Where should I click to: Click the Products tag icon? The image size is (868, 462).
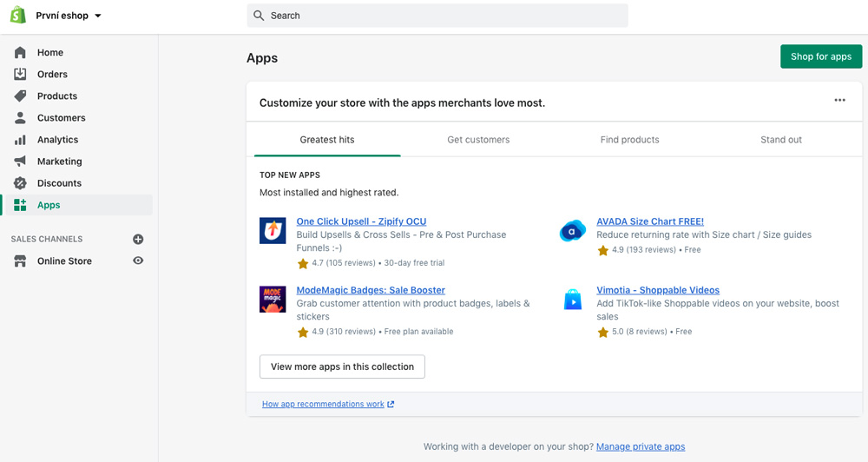tap(20, 96)
